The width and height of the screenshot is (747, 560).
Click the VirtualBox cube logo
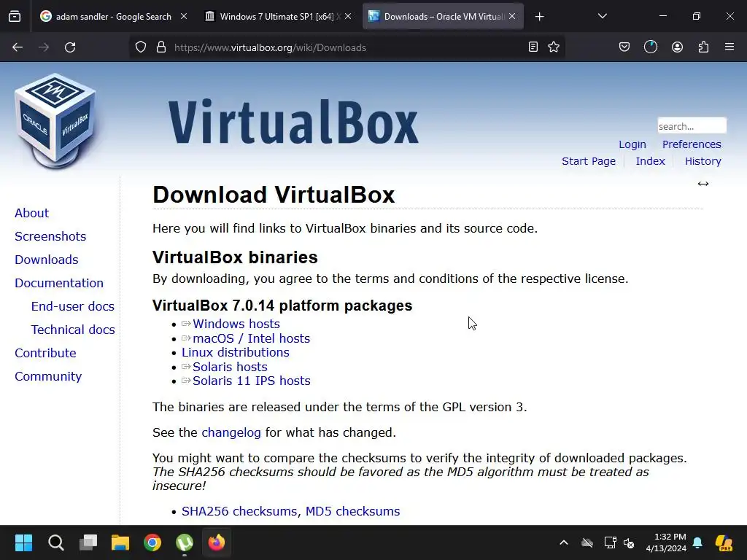click(x=55, y=121)
